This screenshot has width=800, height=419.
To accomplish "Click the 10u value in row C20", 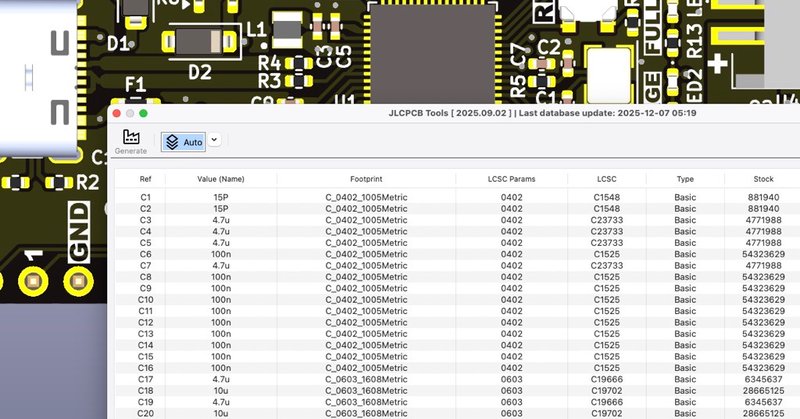I will click(221, 413).
